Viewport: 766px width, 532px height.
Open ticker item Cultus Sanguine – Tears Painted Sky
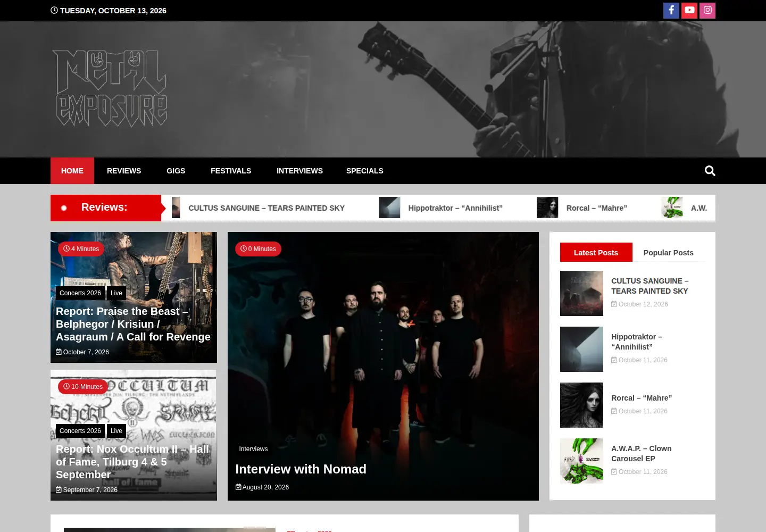[x=267, y=208]
